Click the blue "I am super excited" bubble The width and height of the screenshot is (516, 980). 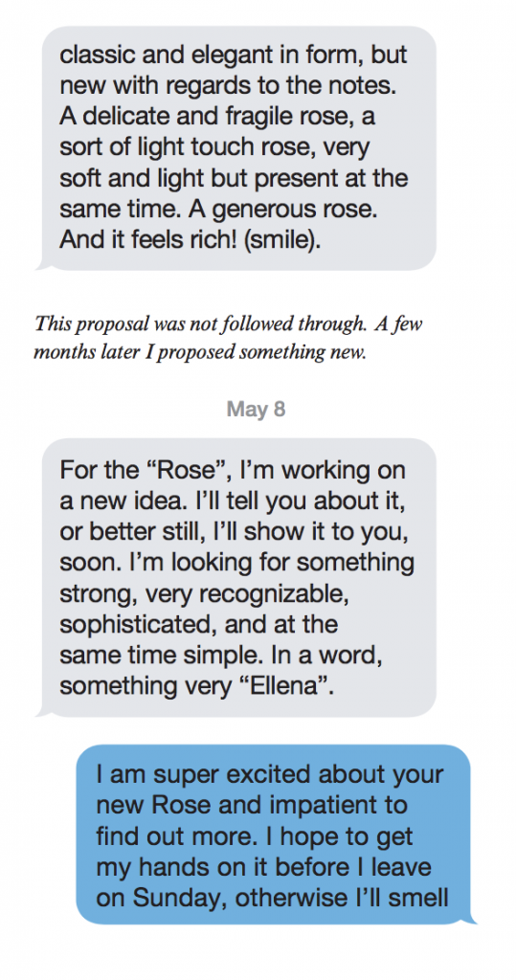click(273, 835)
